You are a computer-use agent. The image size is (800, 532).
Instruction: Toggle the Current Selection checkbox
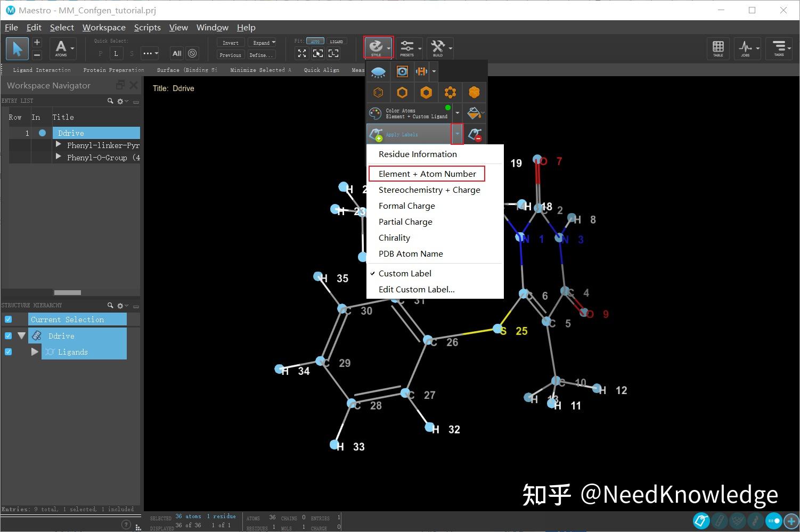tap(8, 319)
